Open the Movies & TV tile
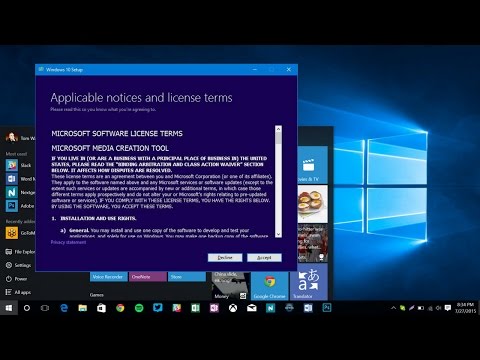This screenshot has height=360, width=480. 312,165
